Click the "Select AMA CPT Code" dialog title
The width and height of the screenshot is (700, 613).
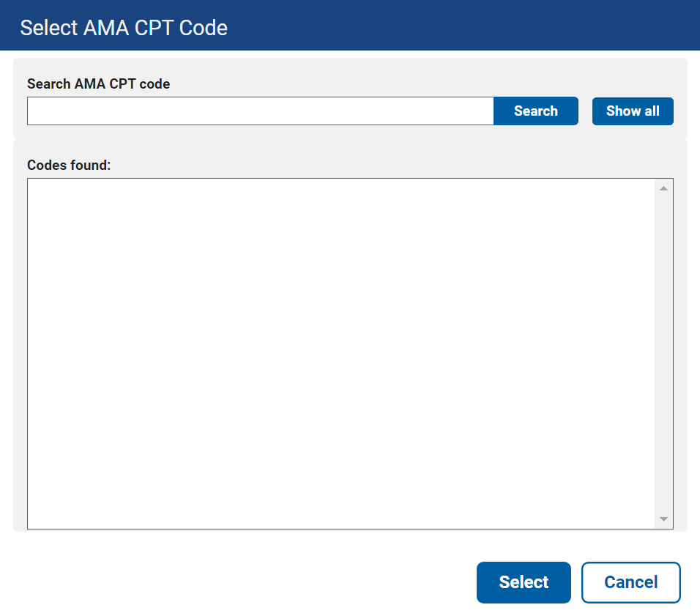pos(124,28)
